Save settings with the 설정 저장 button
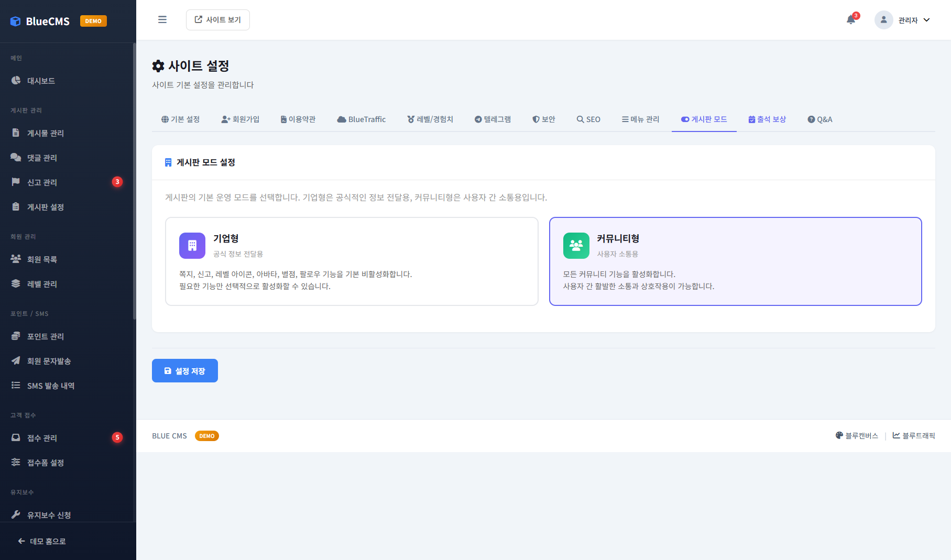951x560 pixels. (184, 370)
